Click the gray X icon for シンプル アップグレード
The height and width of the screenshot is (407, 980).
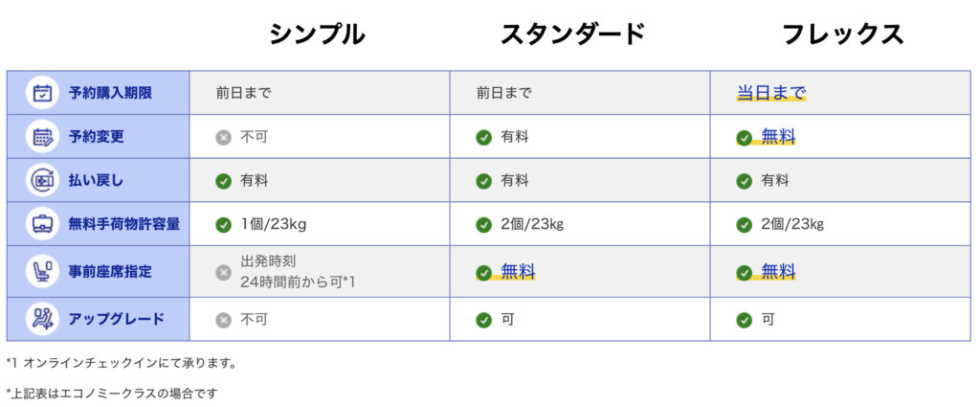[x=223, y=320]
